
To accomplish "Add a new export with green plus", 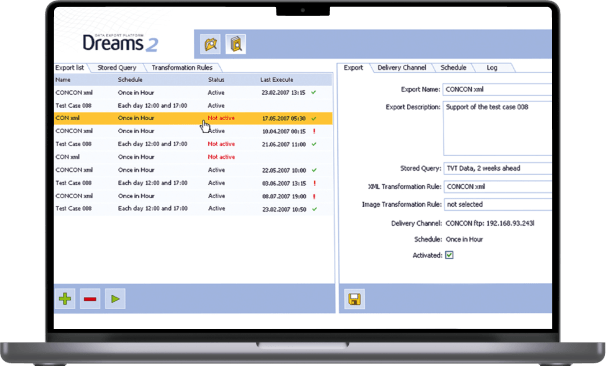I will [65, 299].
